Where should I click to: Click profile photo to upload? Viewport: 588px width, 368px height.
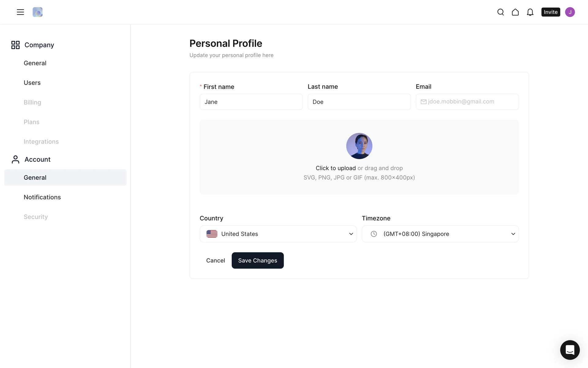pyautogui.click(x=359, y=146)
